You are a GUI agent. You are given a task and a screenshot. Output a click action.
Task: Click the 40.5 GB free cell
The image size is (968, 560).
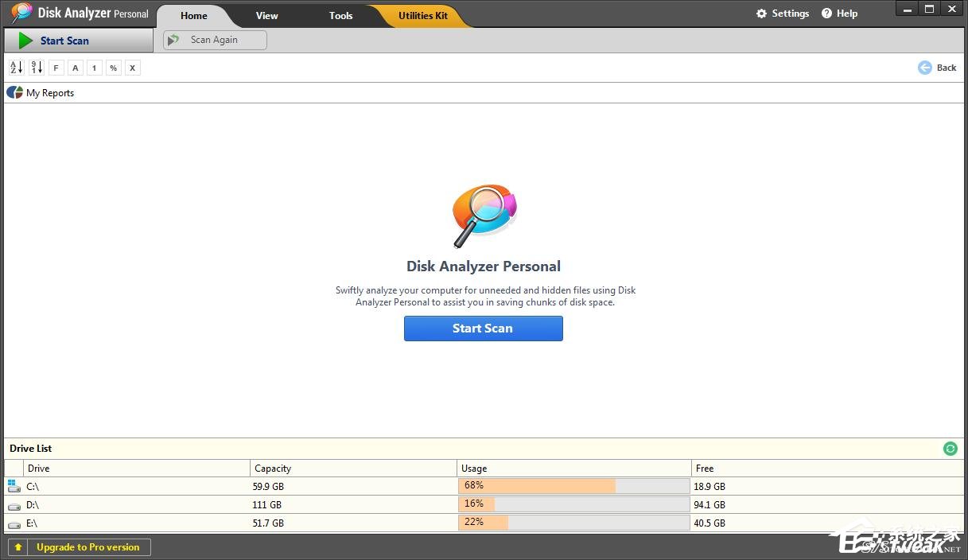click(709, 523)
